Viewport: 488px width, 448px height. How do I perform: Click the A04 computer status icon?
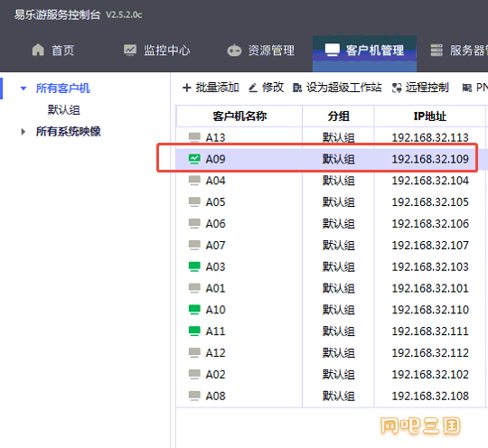[194, 181]
